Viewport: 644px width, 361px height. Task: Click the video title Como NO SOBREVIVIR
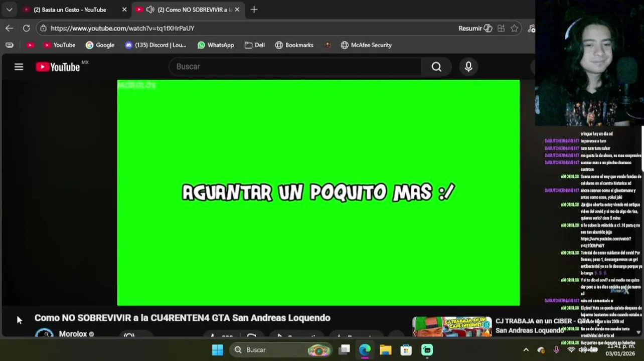pyautogui.click(x=182, y=318)
